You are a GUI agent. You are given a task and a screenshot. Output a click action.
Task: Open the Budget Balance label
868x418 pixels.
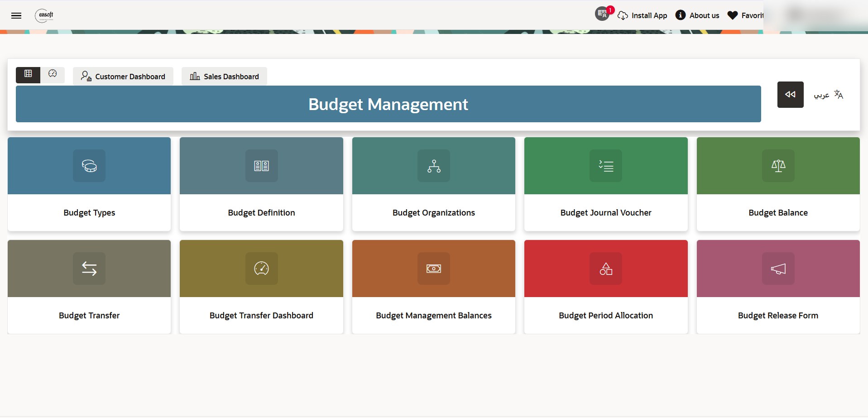click(x=778, y=213)
